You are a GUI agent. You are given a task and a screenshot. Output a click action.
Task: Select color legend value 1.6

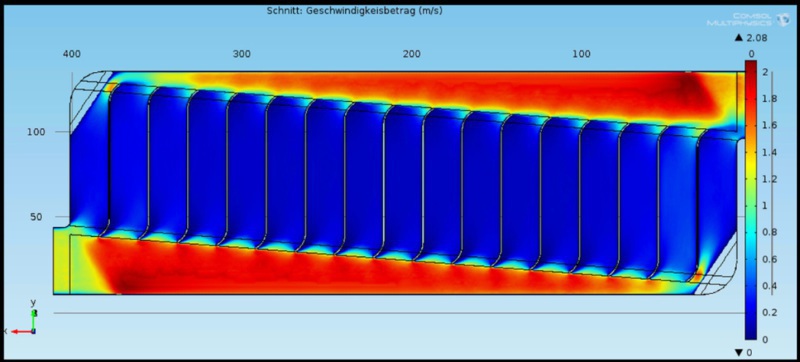point(770,125)
